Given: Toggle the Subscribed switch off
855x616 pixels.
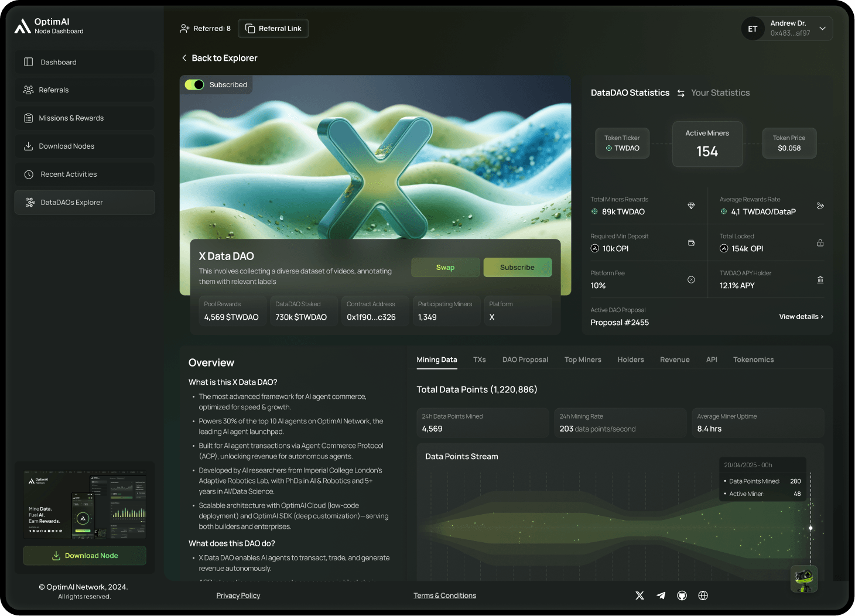Looking at the screenshot, I should [x=194, y=85].
